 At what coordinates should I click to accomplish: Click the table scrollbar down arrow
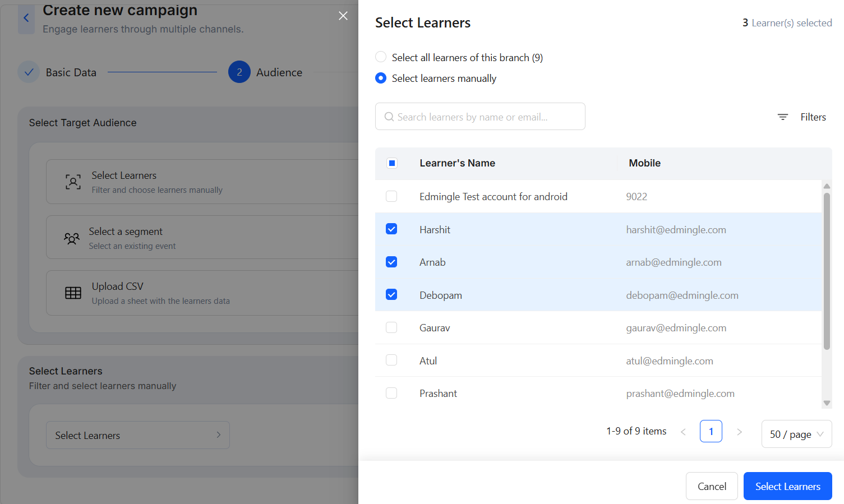[827, 403]
